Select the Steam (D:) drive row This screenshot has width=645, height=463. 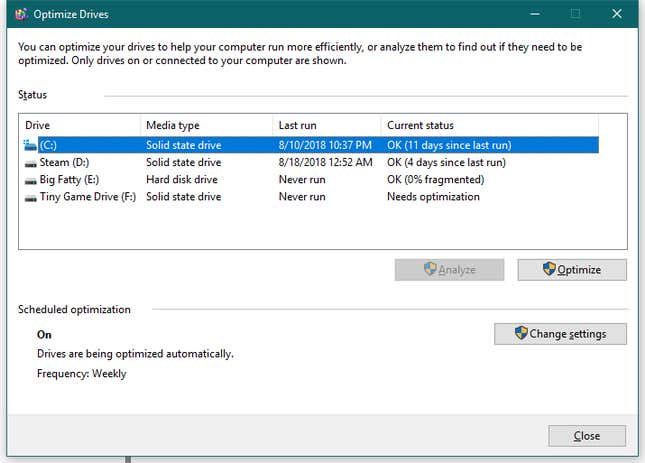[311, 162]
